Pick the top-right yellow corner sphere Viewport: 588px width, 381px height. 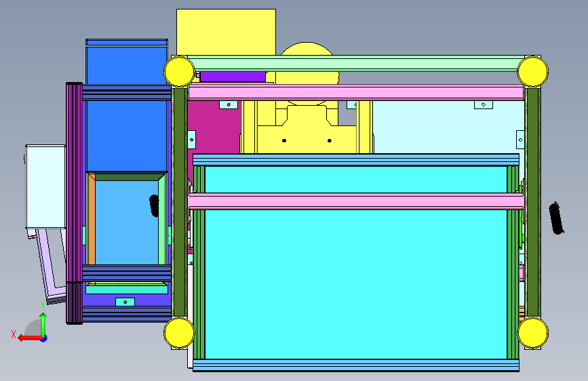pos(533,71)
